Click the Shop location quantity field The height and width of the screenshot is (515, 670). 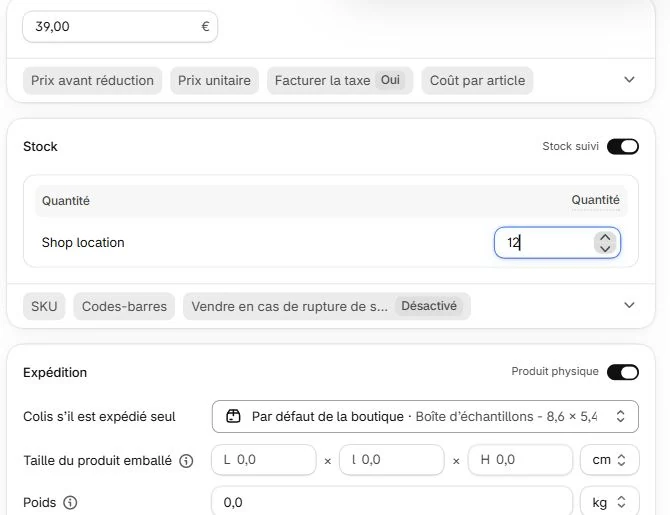click(x=557, y=243)
